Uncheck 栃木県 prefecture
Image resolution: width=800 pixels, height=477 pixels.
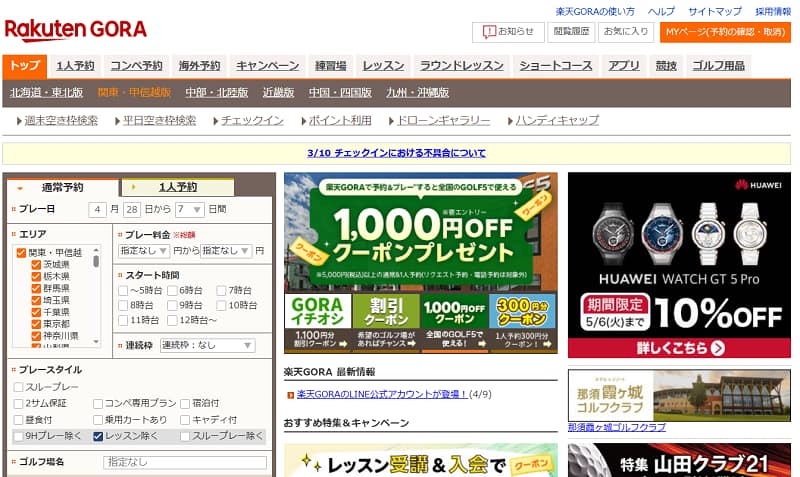pyautogui.click(x=36, y=277)
